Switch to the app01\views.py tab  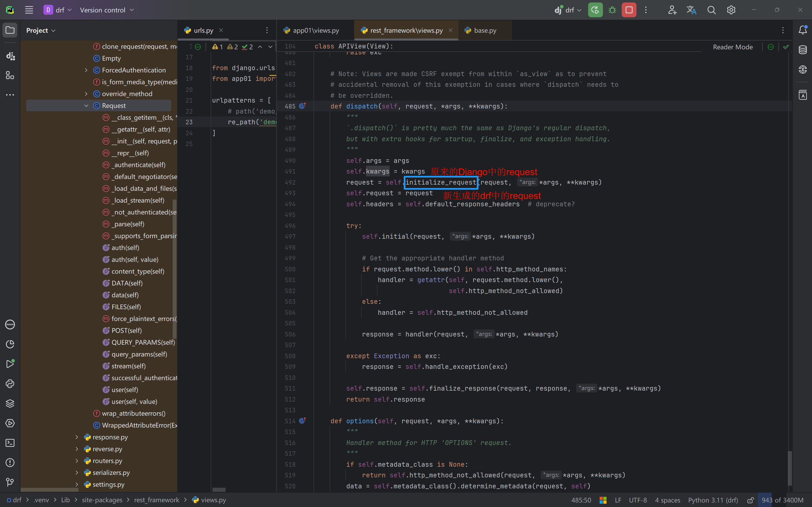tap(315, 30)
